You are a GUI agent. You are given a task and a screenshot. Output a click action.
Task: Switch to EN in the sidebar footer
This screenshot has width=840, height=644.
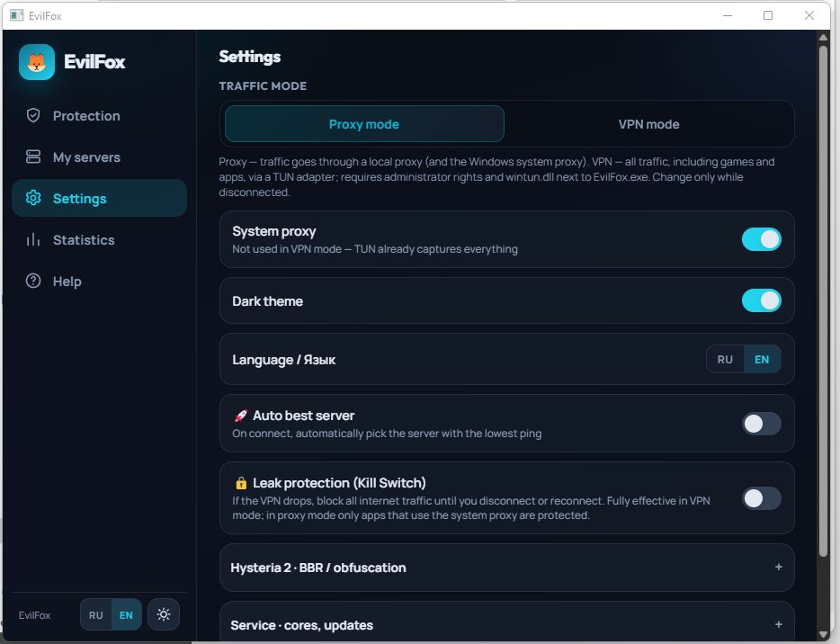(126, 614)
